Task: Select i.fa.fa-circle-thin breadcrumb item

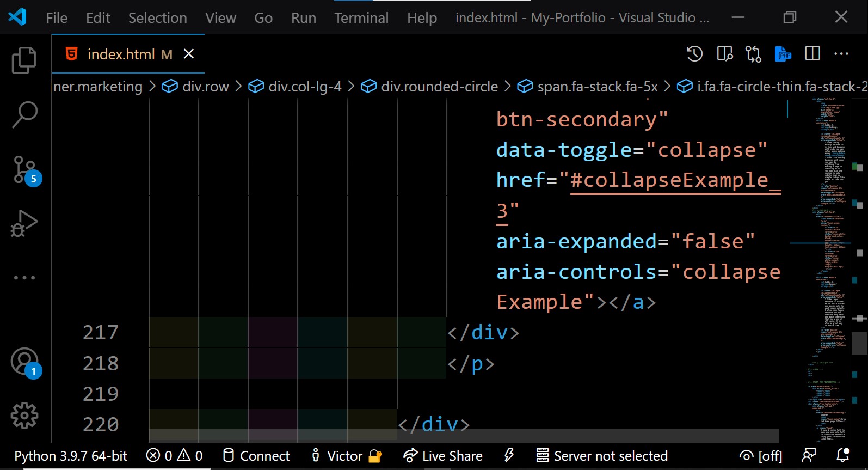Action: pos(772,86)
